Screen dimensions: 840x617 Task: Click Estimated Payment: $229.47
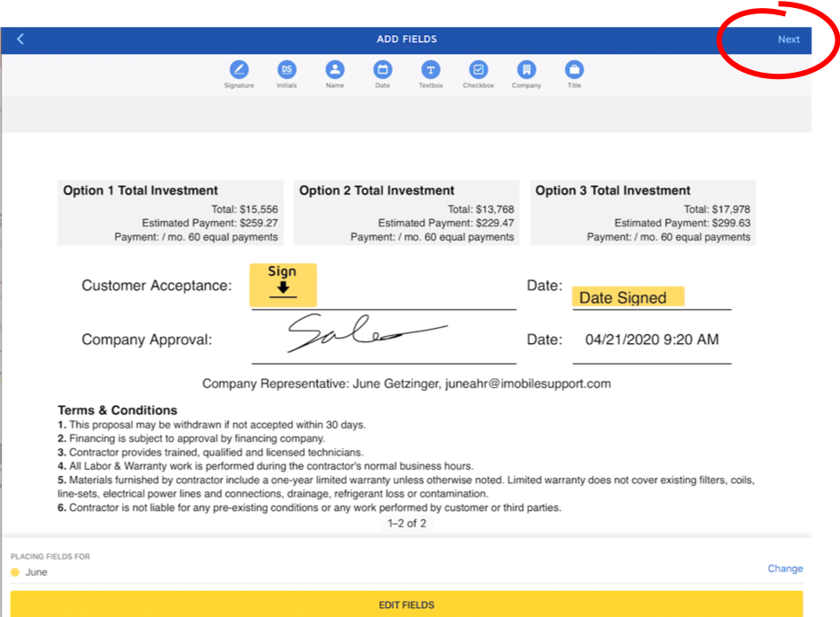click(x=446, y=223)
